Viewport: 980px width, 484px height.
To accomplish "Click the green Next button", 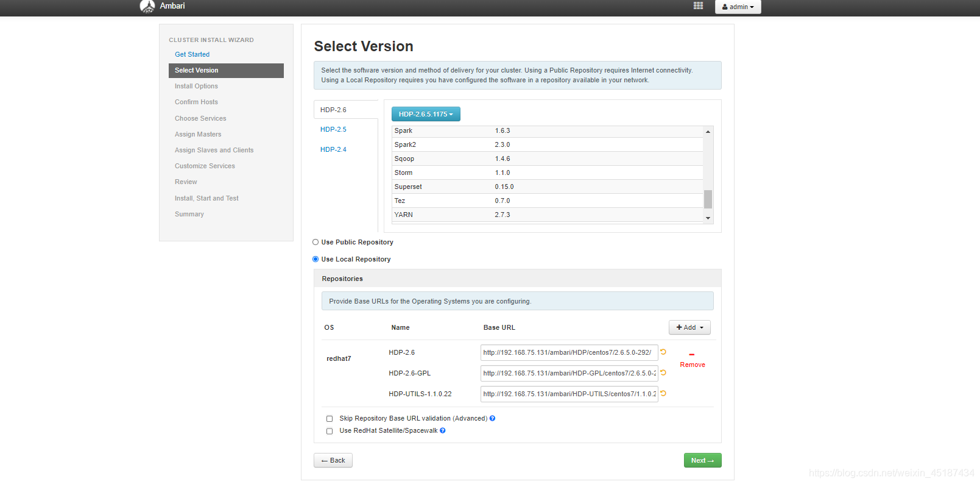I will tap(702, 460).
